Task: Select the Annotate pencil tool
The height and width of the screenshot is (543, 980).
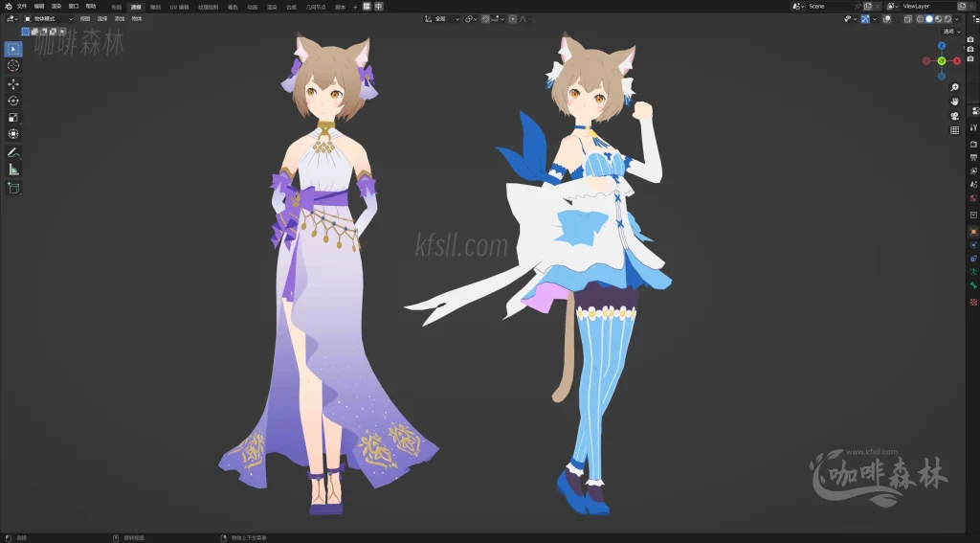Action: click(x=13, y=152)
